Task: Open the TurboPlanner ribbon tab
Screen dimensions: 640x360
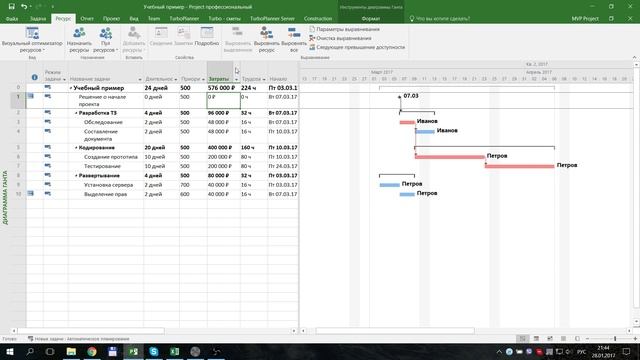Action: 184,19
